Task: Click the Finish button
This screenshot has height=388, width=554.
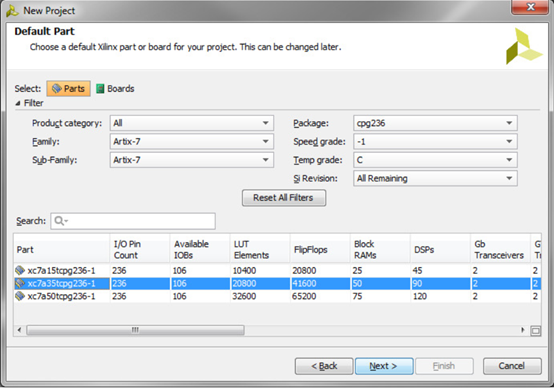Action: 444,366
